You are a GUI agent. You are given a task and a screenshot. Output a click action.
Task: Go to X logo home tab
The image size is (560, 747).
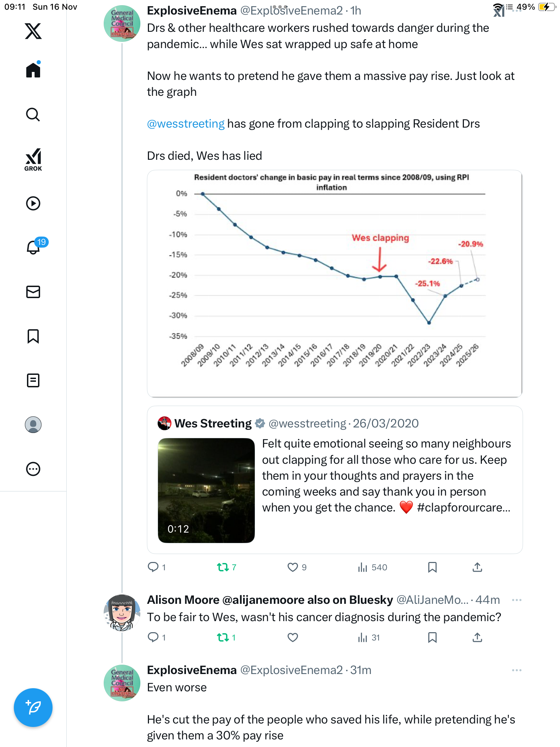[x=33, y=31]
